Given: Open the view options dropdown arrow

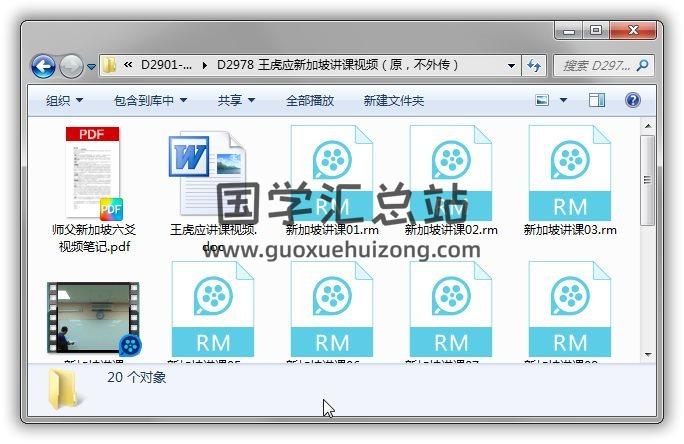Looking at the screenshot, I should point(563,100).
